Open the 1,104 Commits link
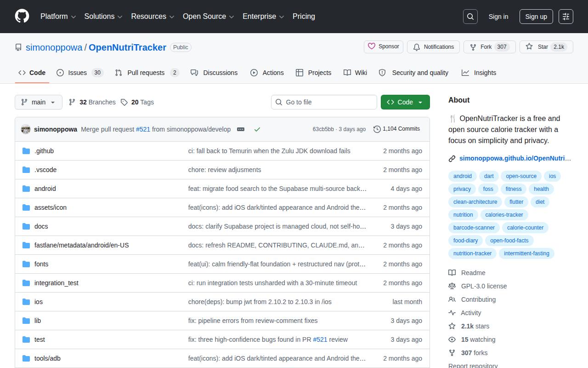The width and height of the screenshot is (588, 368). [397, 129]
